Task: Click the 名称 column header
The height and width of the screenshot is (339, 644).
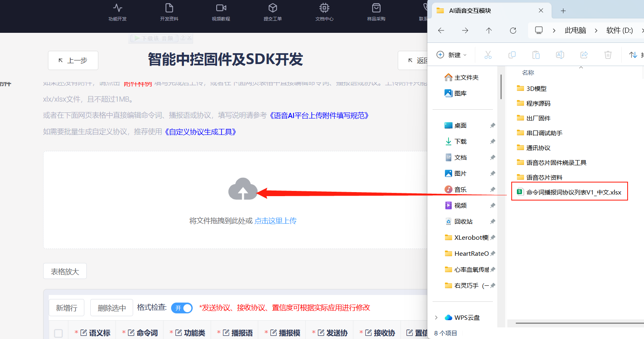Action: pos(528,72)
